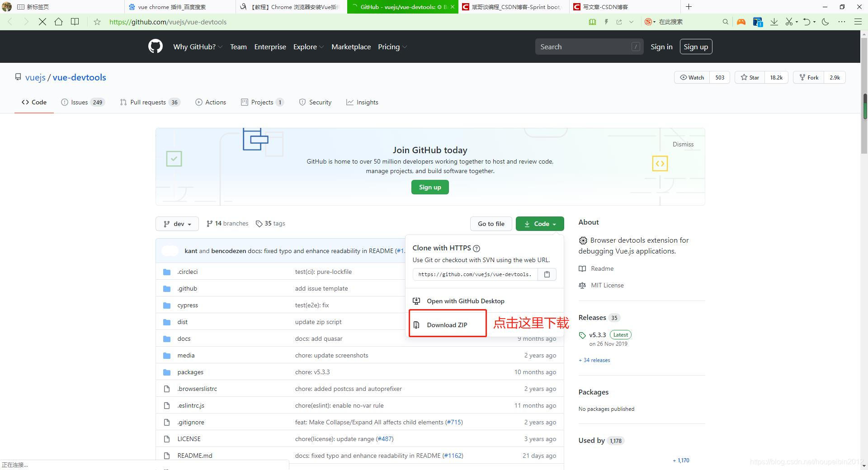Focus the GitHub Search field

589,47
